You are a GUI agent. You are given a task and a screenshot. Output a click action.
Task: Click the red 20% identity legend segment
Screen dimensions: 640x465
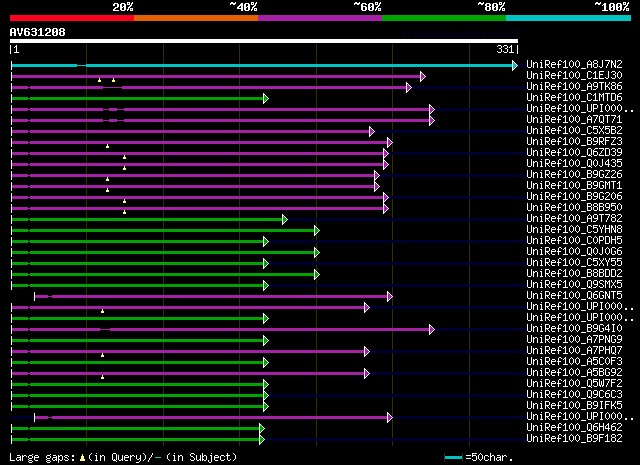72,18
